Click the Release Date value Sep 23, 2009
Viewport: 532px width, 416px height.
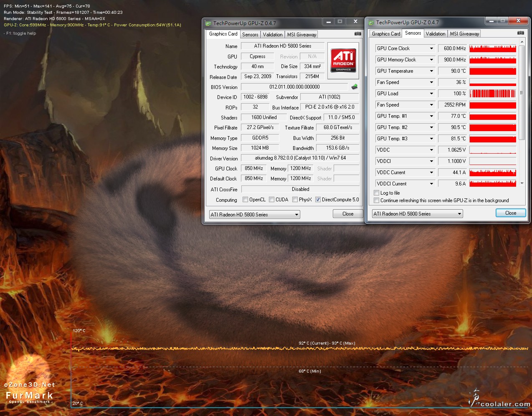[x=258, y=76]
